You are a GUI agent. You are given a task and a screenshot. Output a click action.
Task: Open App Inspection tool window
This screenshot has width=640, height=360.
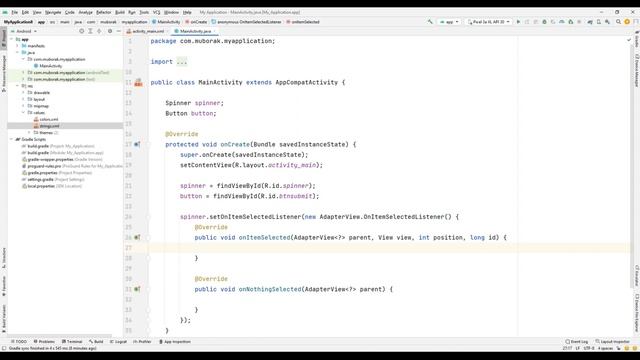coord(175,342)
